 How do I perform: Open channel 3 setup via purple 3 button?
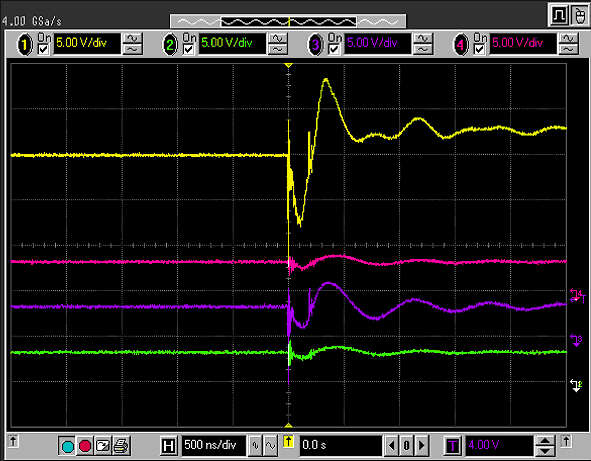(315, 44)
